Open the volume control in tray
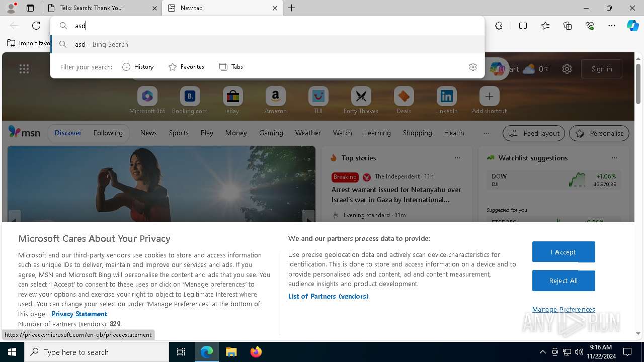The height and width of the screenshot is (362, 644). tap(579, 352)
